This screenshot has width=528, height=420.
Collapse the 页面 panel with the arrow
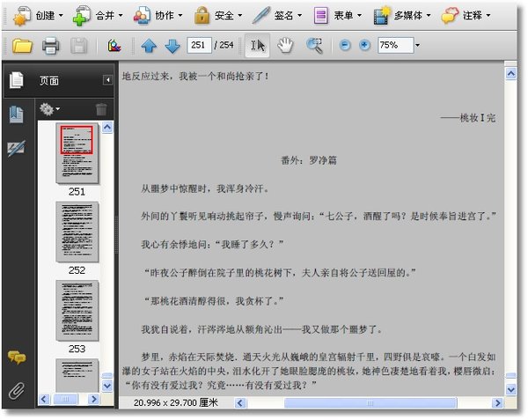[107, 80]
